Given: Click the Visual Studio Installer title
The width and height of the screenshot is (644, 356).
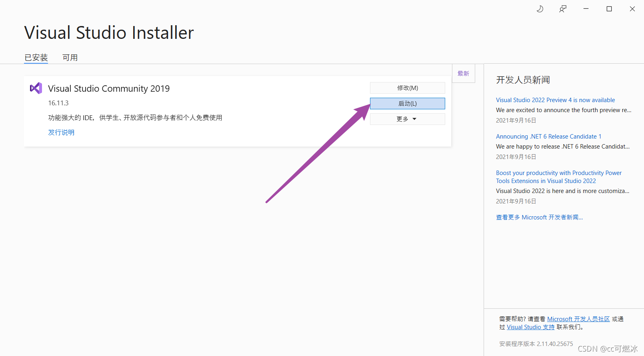Looking at the screenshot, I should [109, 33].
